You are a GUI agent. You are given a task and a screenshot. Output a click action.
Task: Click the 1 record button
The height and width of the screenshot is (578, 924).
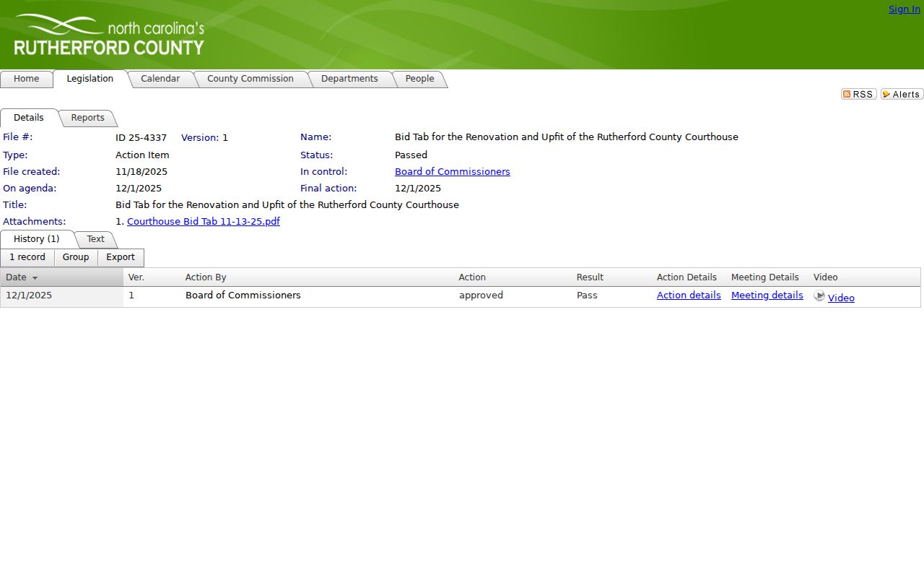point(27,258)
